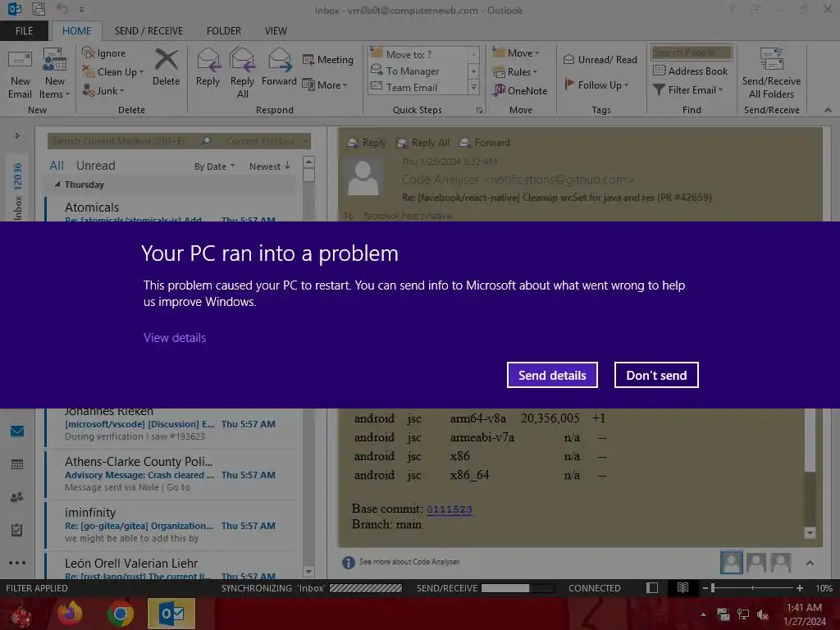840x630 pixels.
Task: Open the Junk dropdown
Action: coord(103,90)
